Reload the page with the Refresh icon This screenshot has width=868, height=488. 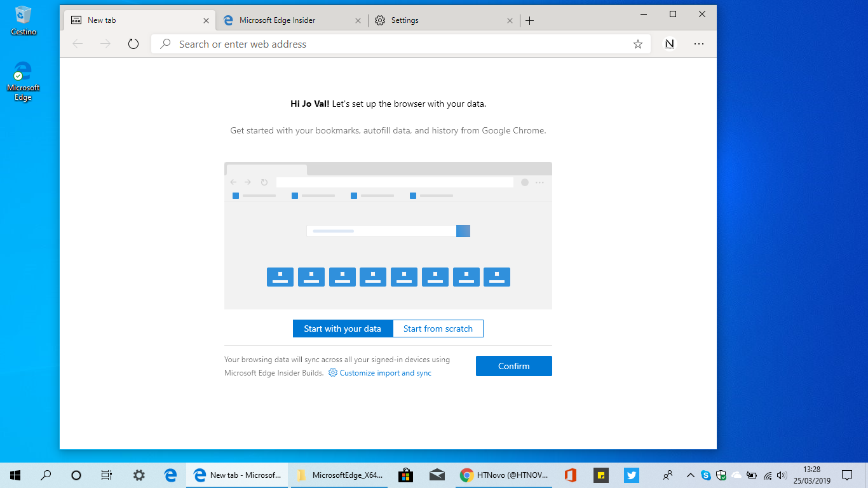[133, 44]
